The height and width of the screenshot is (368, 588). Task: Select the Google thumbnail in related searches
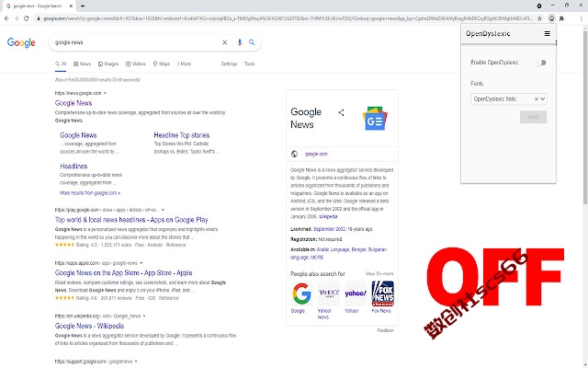pos(301,293)
